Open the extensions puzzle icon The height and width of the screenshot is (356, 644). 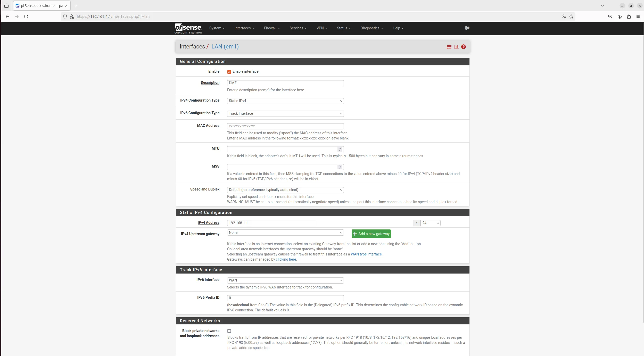629,16
